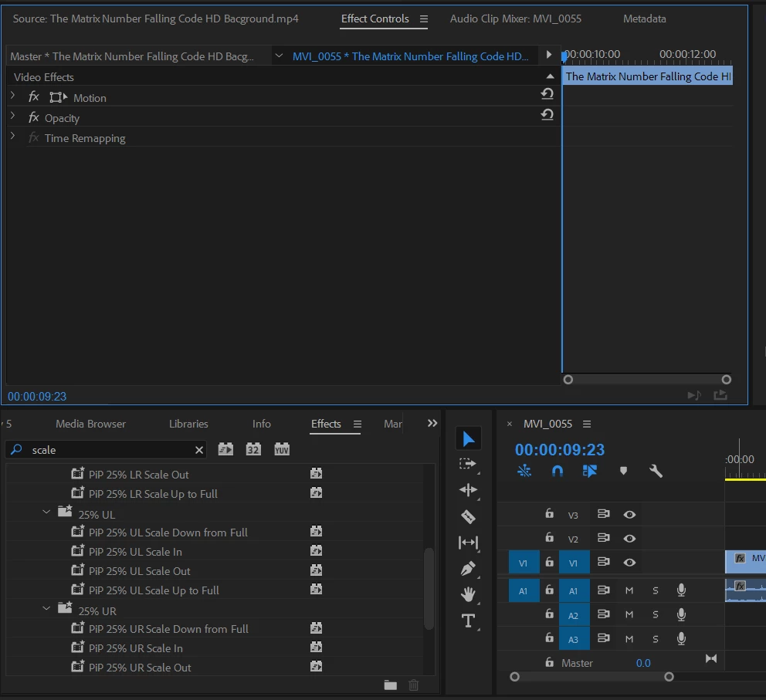
Task: Toggle V1 source patching button
Action: 524,563
